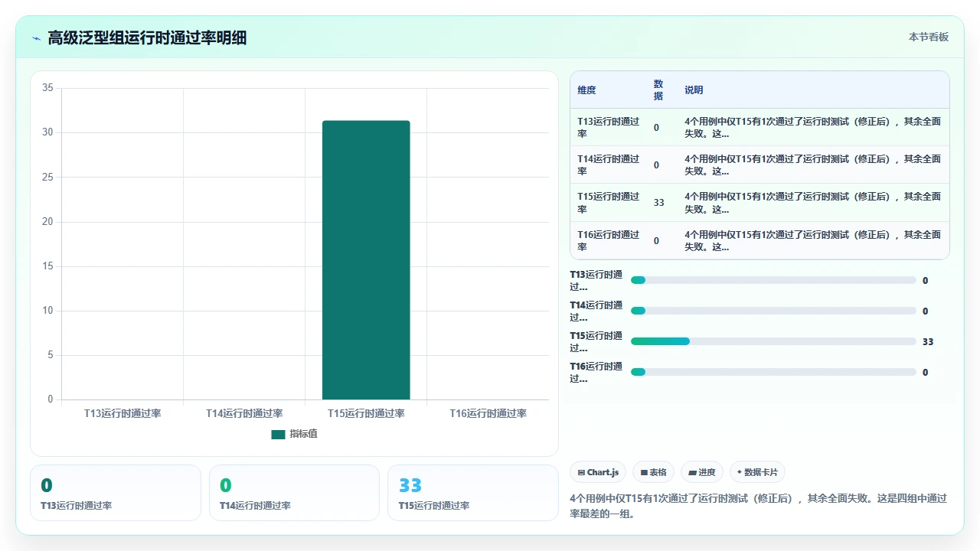Click the 说明 column header

694,90
